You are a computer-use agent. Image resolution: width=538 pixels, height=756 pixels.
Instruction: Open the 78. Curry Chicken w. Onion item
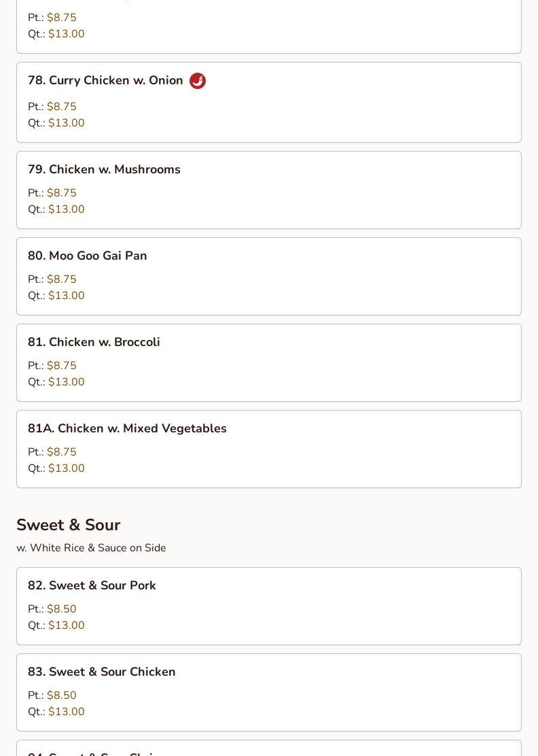point(105,81)
